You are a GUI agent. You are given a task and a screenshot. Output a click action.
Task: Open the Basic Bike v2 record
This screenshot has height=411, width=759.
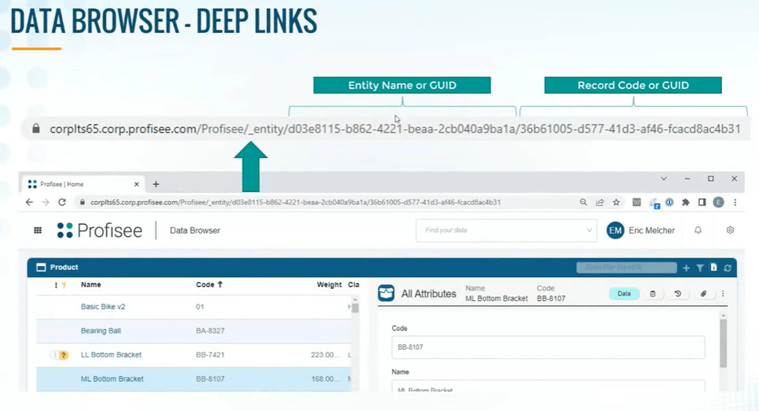pyautogui.click(x=103, y=307)
